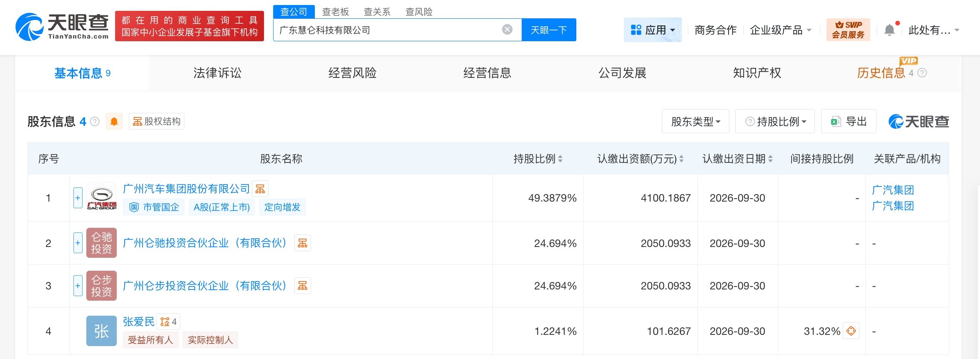The width and height of the screenshot is (980, 359).
Task: Open the 股东类型 filter dropdown
Action: pos(695,122)
